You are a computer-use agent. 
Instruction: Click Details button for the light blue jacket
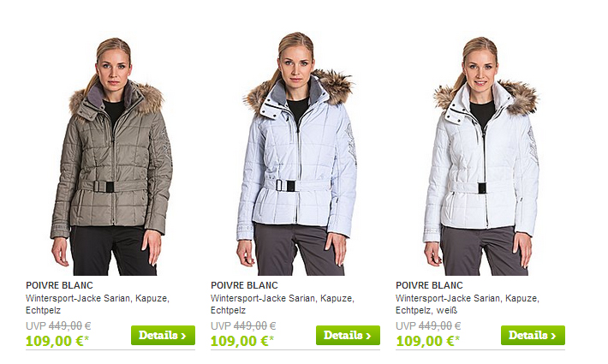coord(348,336)
